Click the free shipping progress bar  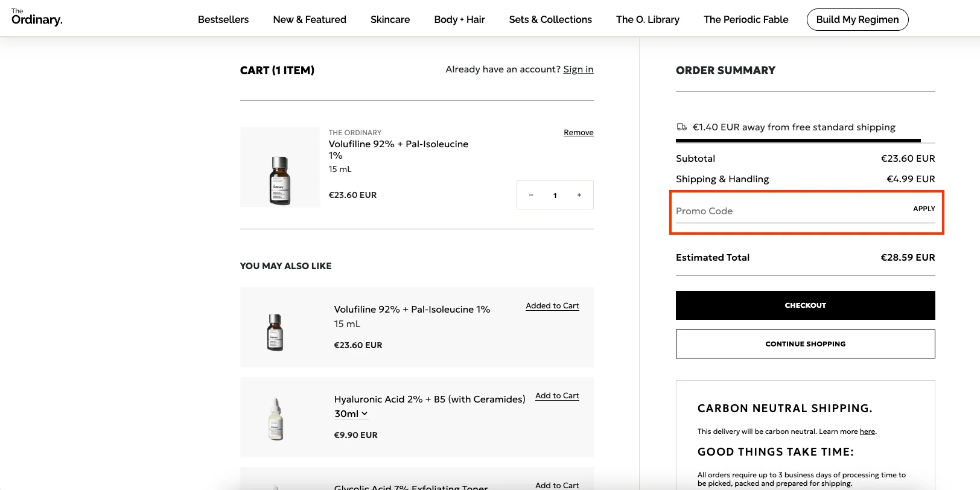pyautogui.click(x=806, y=141)
